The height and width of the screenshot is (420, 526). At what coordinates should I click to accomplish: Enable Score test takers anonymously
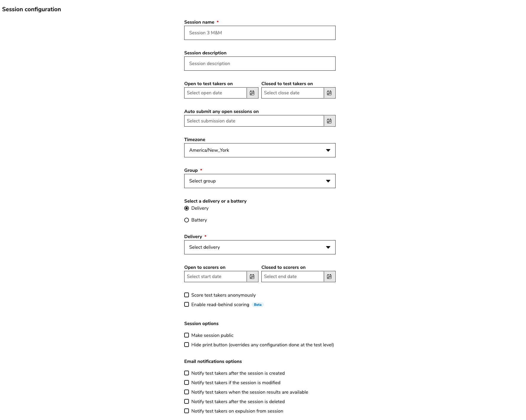[x=187, y=295]
